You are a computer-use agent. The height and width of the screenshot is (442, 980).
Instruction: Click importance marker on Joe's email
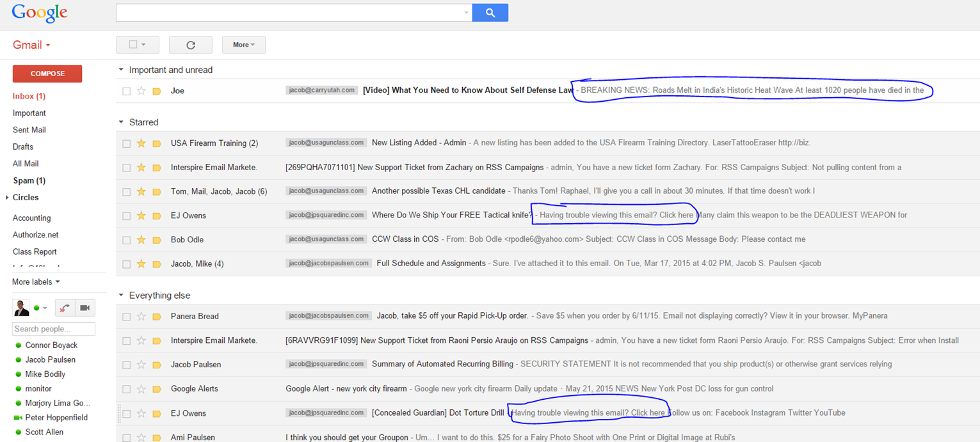tap(157, 91)
